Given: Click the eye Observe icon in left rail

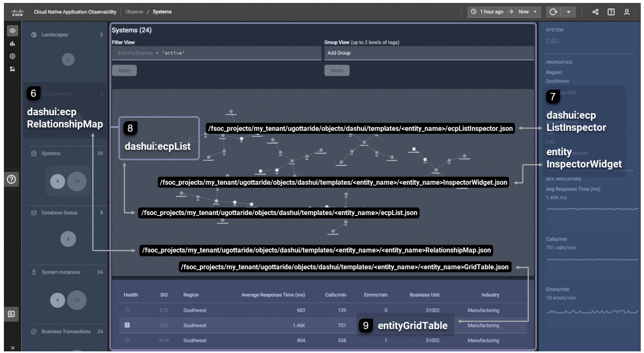Looking at the screenshot, I should 12,31.
